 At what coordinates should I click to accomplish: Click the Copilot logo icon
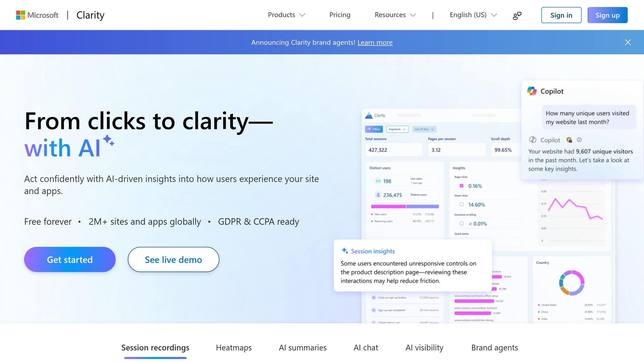532,91
